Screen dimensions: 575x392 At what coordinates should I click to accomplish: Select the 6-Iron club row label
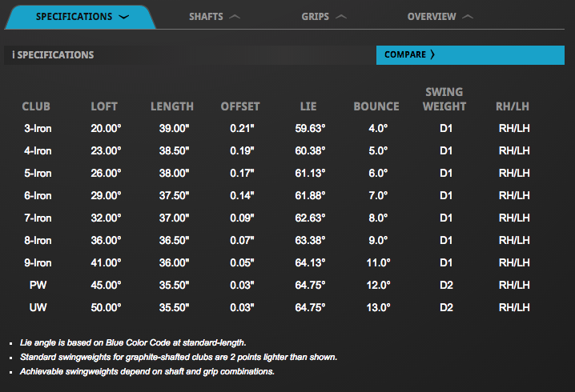point(38,196)
